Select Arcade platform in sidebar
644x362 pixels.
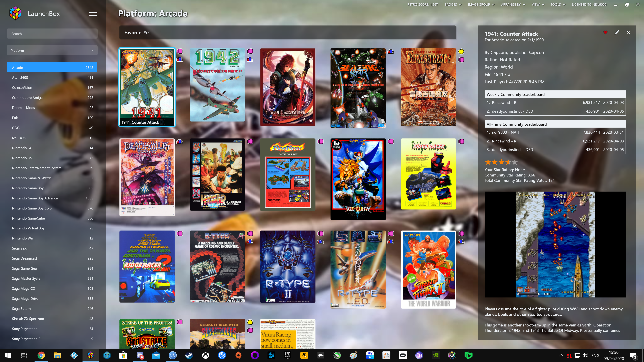click(52, 67)
